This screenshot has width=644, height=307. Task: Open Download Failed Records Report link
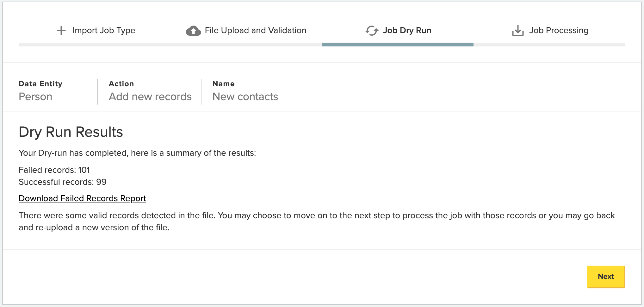pyautogui.click(x=82, y=198)
